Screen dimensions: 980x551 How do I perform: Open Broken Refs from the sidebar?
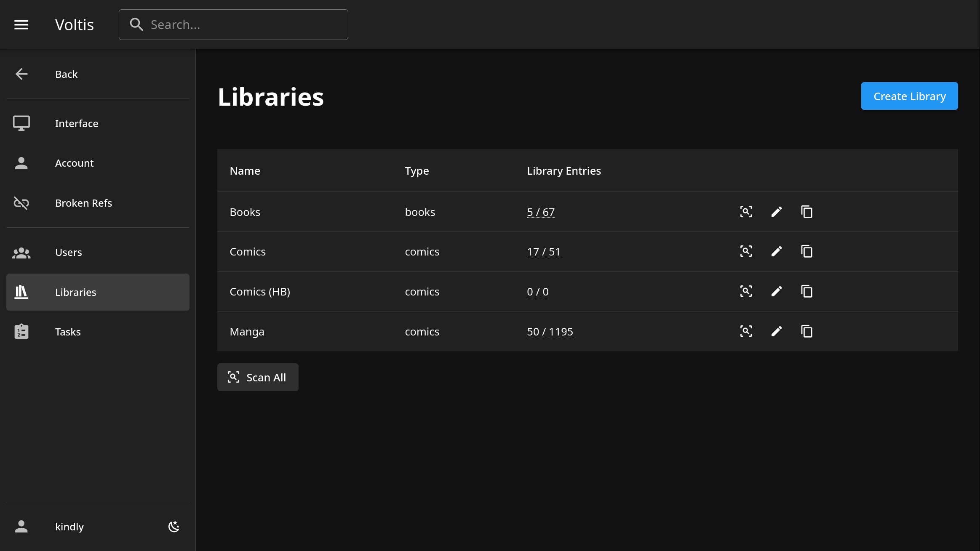point(84,203)
